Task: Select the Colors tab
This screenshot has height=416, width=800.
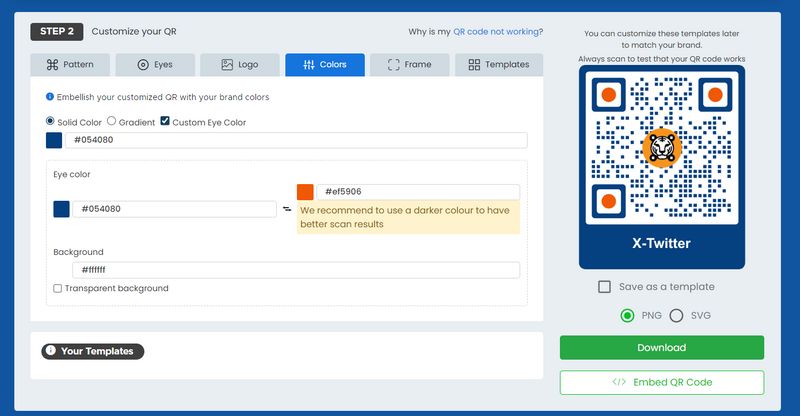Action: [x=325, y=65]
